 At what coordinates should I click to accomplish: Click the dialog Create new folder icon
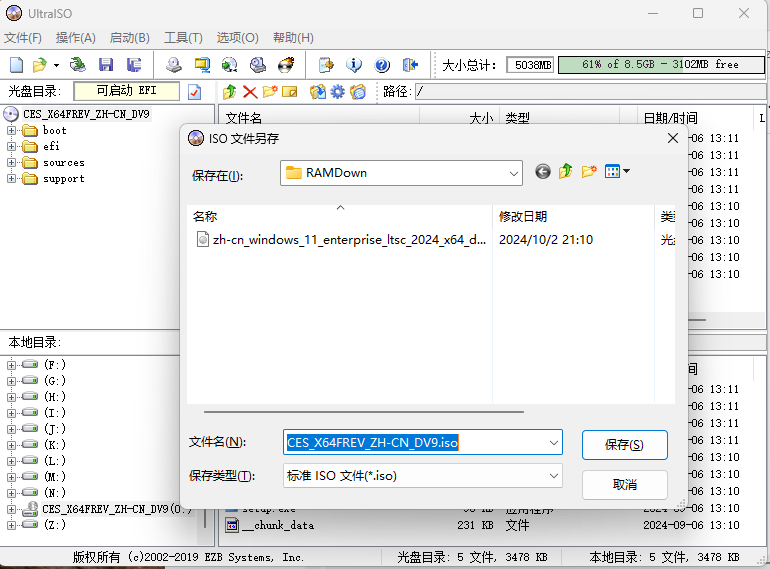tap(589, 171)
